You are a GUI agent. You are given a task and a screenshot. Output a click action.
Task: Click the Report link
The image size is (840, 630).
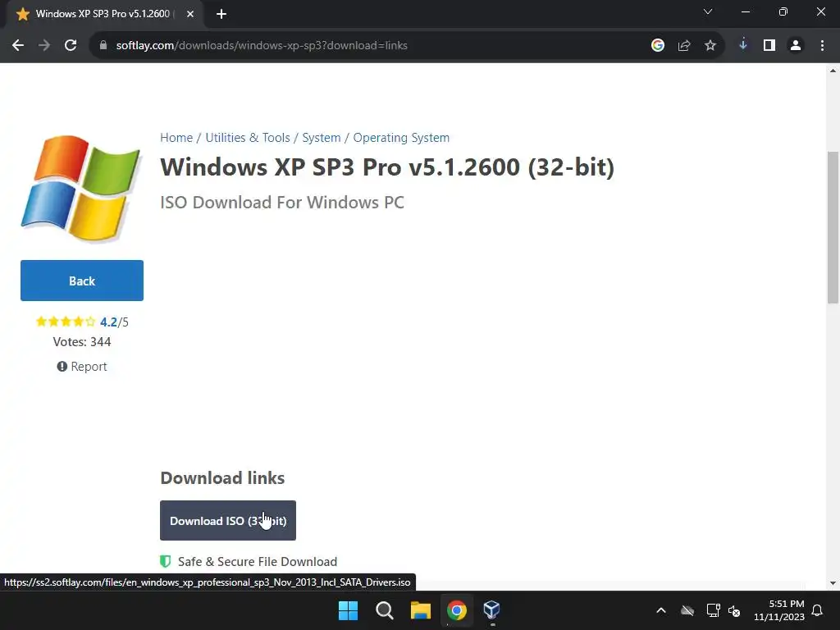point(82,367)
